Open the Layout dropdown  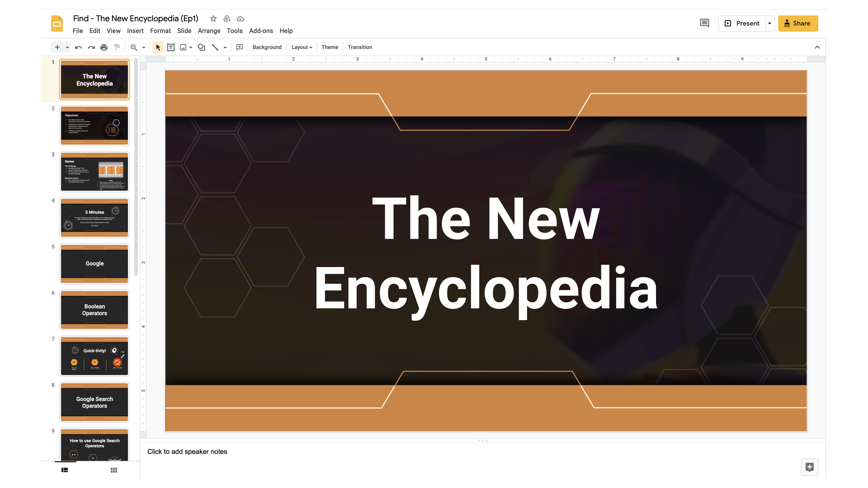[302, 47]
